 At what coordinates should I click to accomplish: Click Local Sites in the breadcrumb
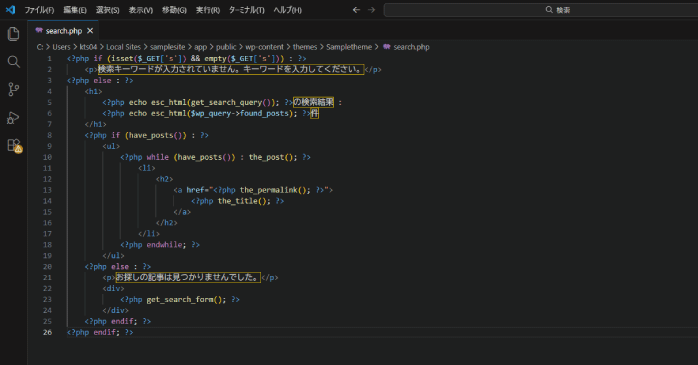123,47
